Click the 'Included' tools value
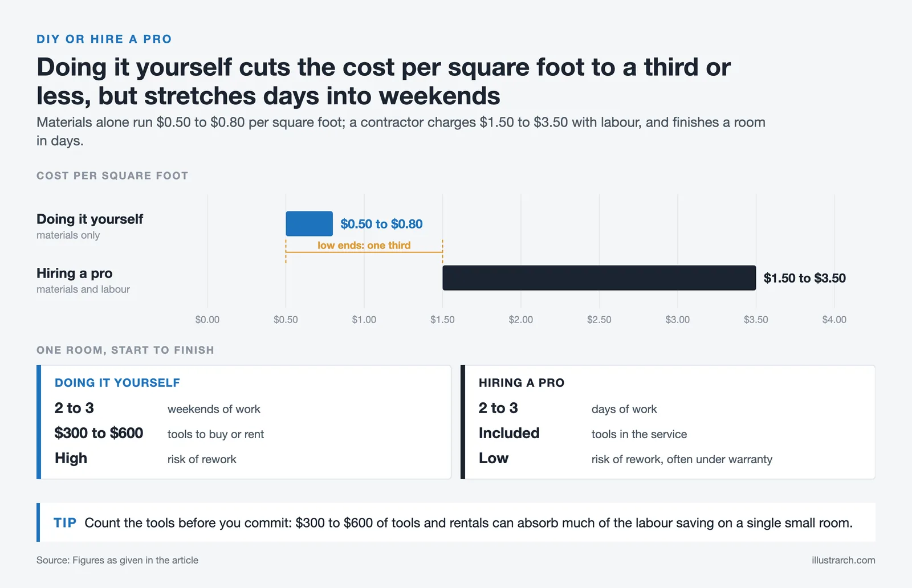Viewport: 912px width, 588px height. pos(509,433)
